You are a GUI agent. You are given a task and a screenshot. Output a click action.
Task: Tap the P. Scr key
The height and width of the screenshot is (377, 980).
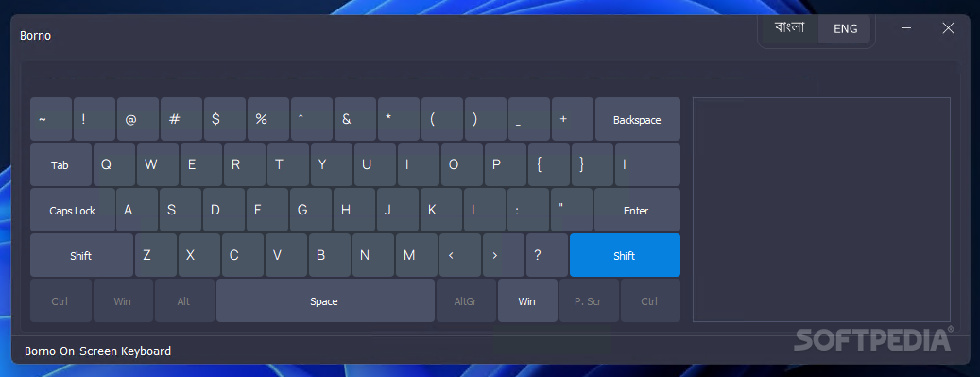pos(589,300)
